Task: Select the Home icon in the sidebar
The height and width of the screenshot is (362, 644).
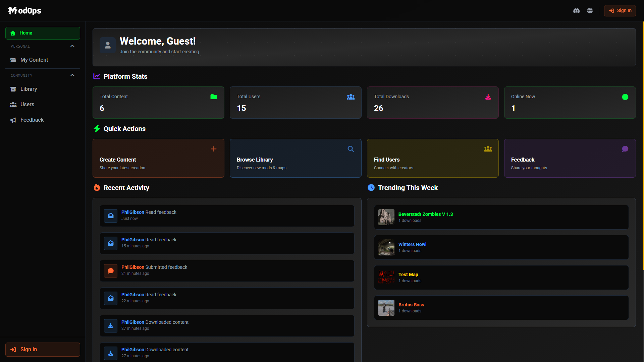Action: click(12, 33)
